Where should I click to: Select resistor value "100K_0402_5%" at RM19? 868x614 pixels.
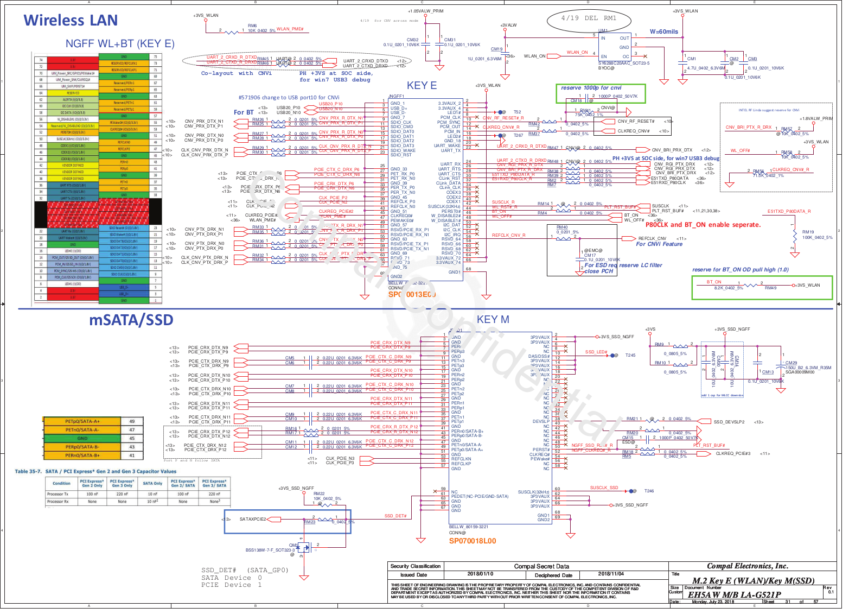click(818, 238)
